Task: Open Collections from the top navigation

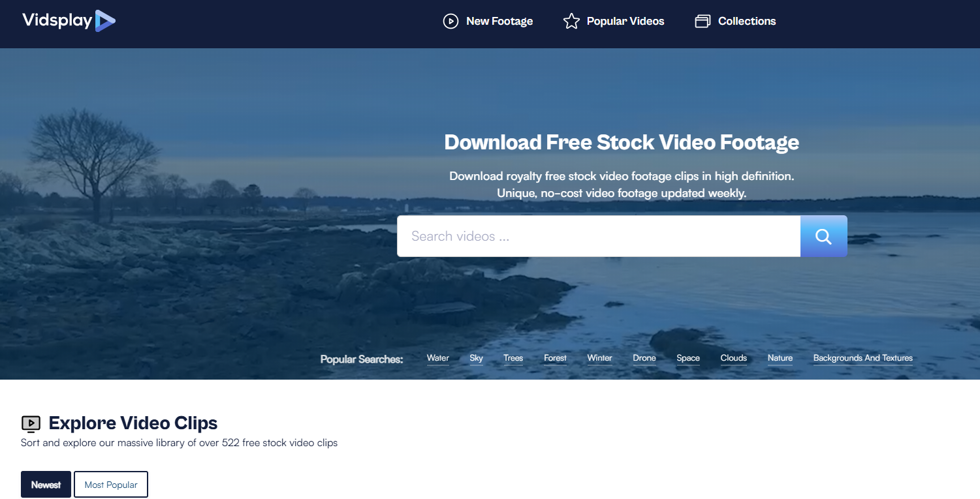Action: tap(746, 22)
